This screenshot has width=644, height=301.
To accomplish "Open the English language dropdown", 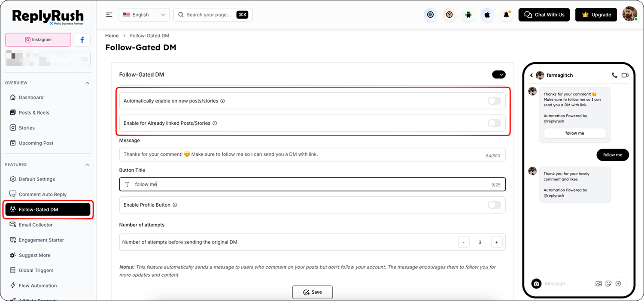I will pyautogui.click(x=144, y=15).
